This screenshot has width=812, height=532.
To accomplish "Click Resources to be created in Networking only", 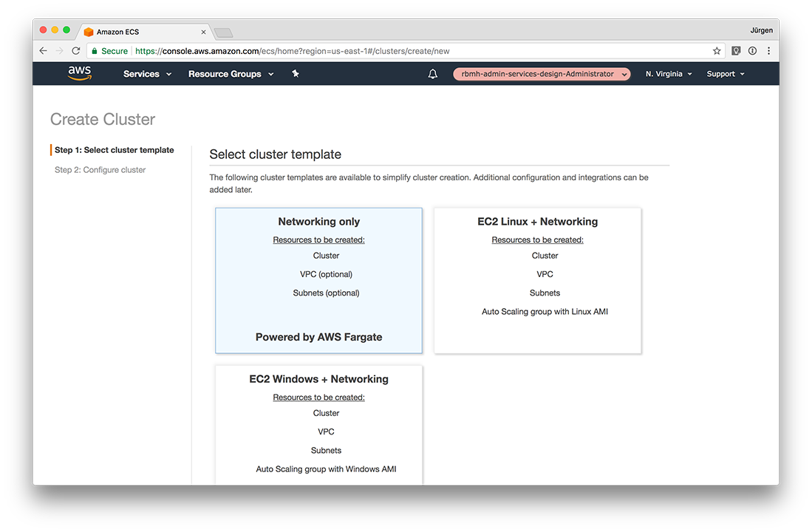I will tap(319, 240).
